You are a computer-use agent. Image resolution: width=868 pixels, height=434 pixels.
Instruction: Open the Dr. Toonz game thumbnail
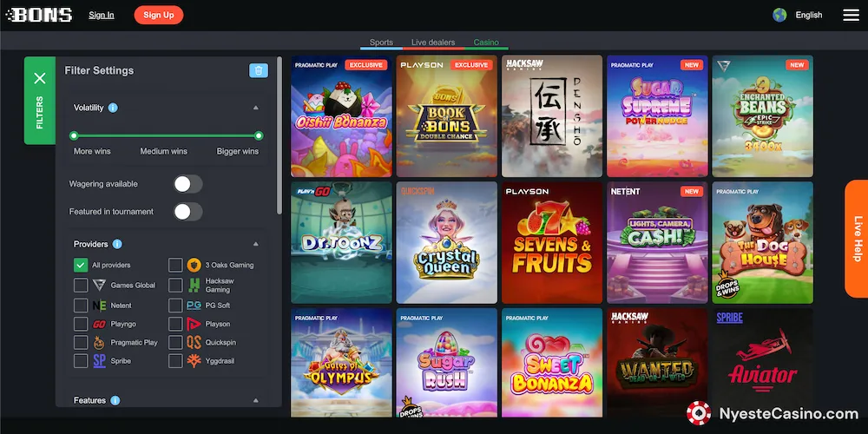(341, 242)
